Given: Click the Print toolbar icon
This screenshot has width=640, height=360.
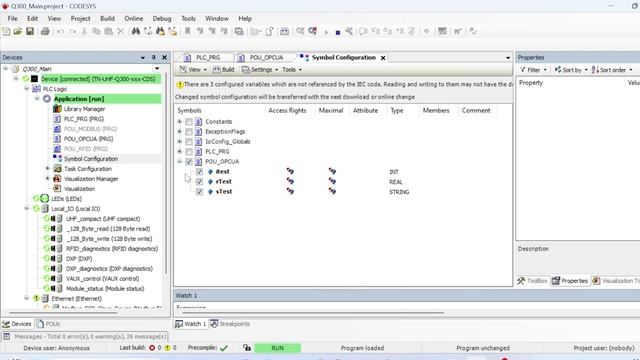Looking at the screenshot, I should [45, 31].
